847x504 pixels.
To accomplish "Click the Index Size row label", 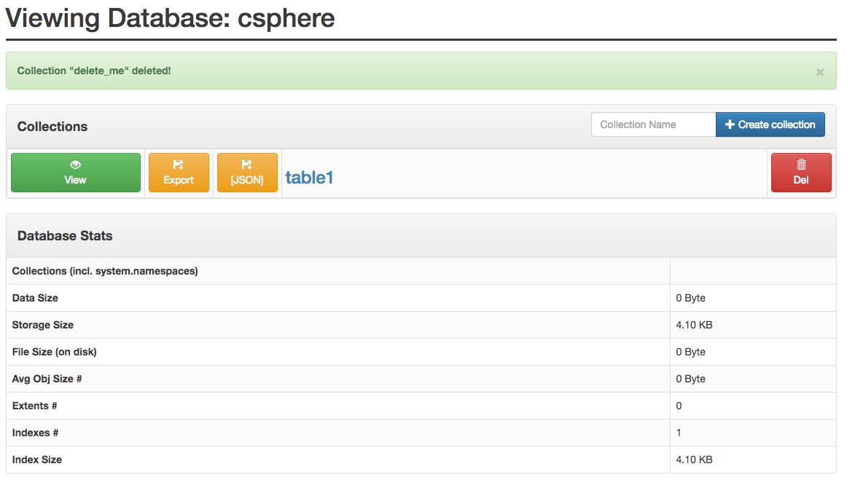I will (x=37, y=460).
